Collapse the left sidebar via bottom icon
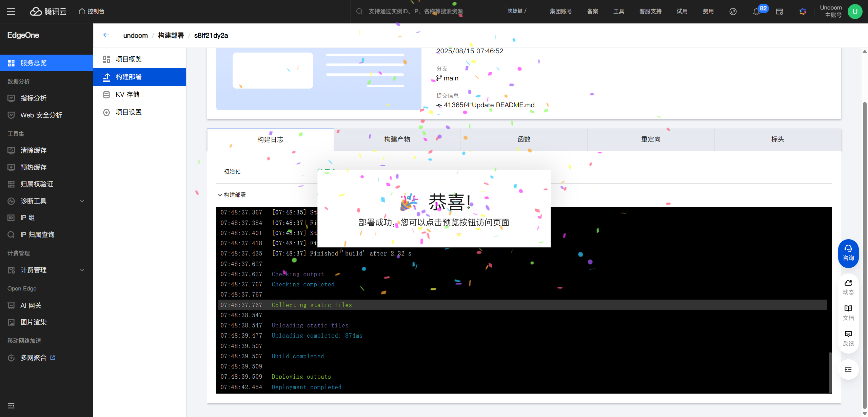This screenshot has height=417, width=868. coord(11,406)
